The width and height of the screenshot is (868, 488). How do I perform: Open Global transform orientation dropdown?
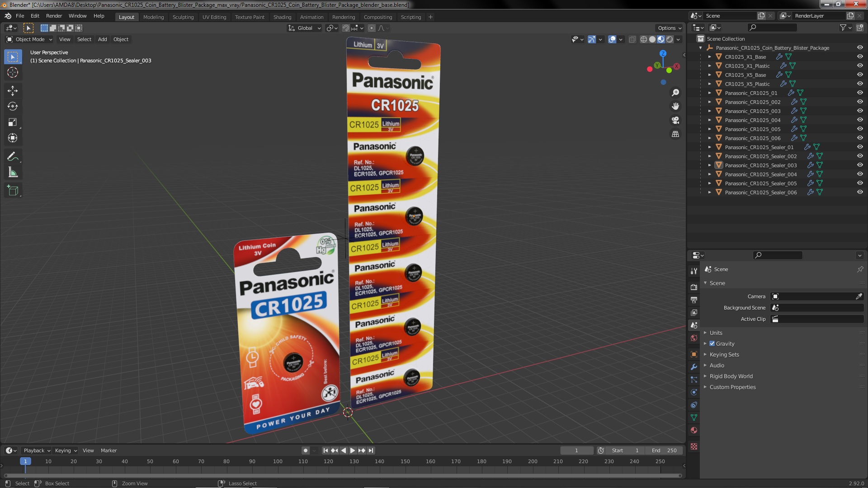[x=305, y=28]
